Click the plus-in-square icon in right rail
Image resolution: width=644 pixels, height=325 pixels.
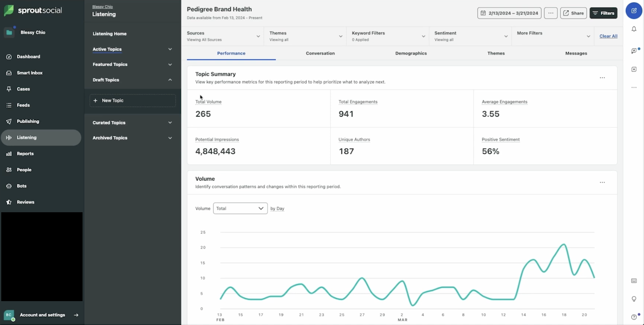point(634,69)
